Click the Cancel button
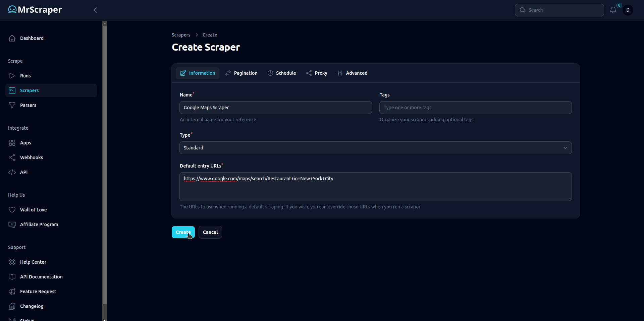 210,232
